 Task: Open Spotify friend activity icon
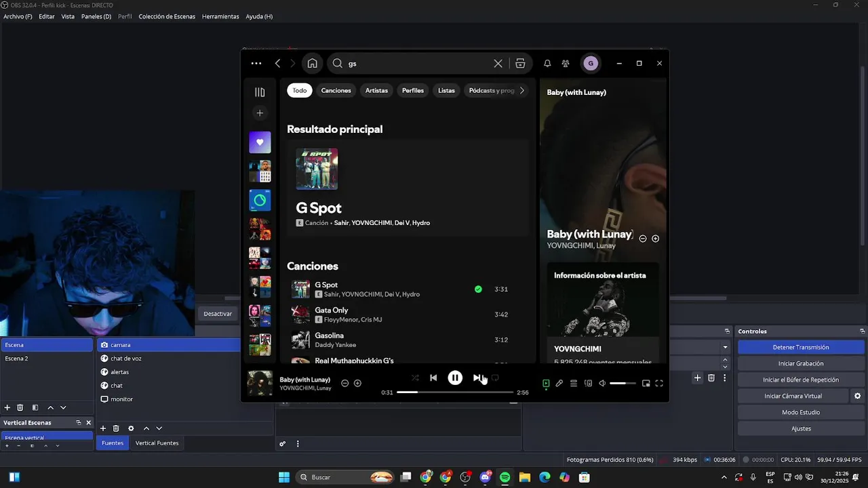click(x=566, y=63)
